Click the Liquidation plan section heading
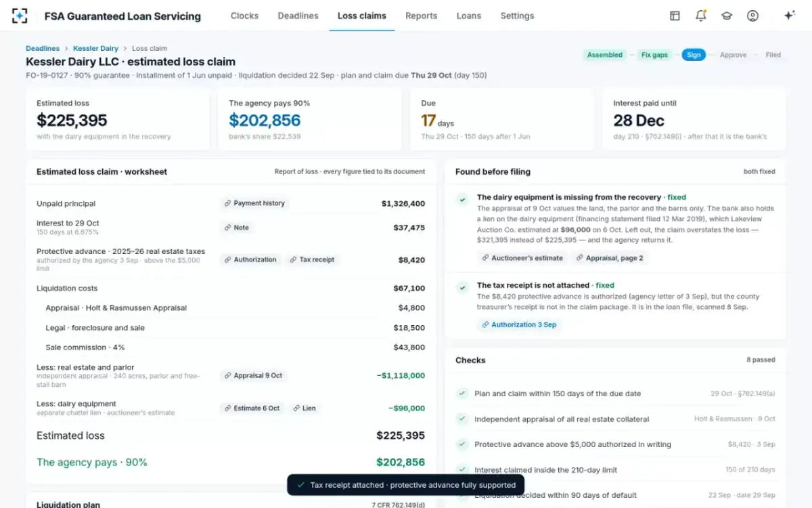 pyautogui.click(x=68, y=504)
